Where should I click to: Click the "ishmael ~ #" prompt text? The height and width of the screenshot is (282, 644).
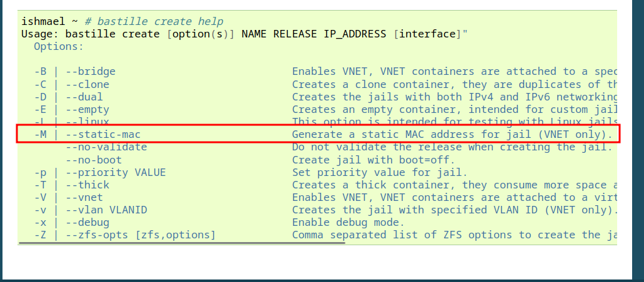(x=49, y=21)
